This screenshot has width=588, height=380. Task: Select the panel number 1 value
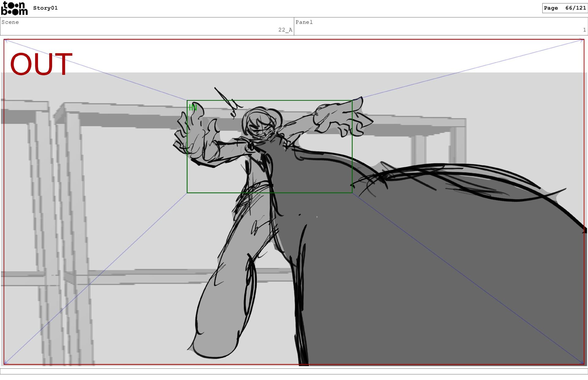(584, 30)
